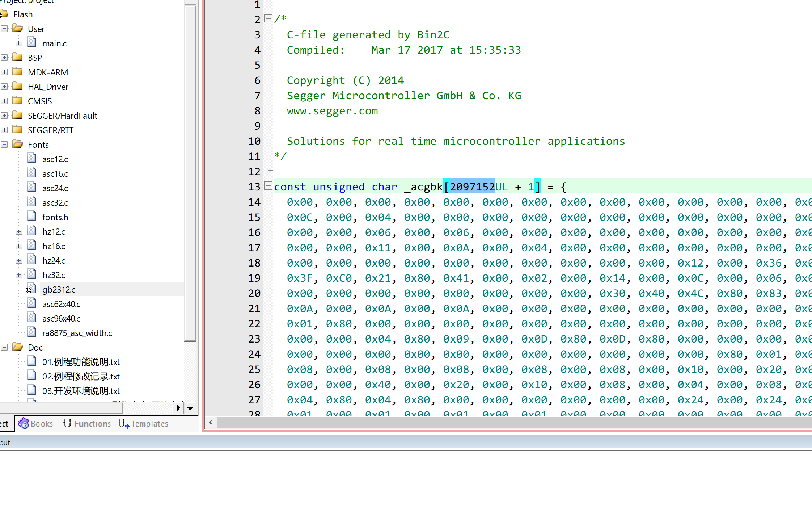Viewport: 812px width, 516px height.
Task: Select asc62x40.c in project tree
Action: coord(61,304)
